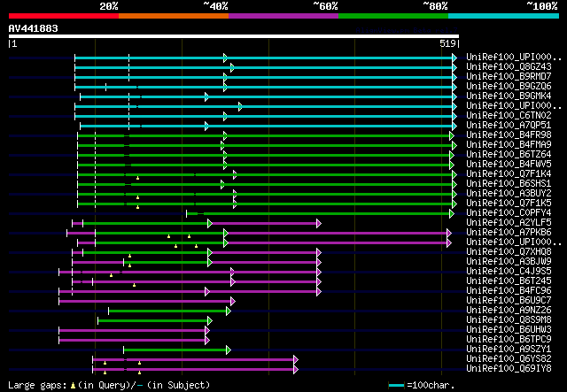567x392 pixels.
Task: Click the purple alignment bar for Q6YS82
Action: coord(195,360)
